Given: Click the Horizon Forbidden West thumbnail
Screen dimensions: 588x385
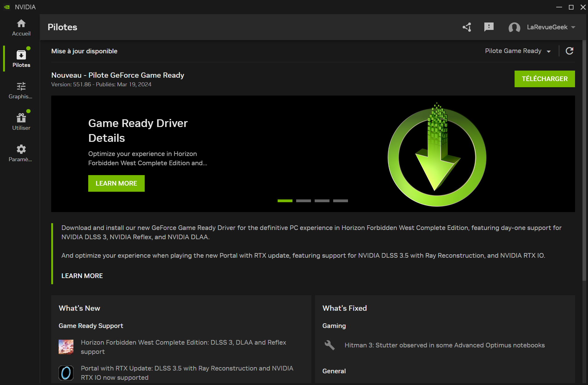Looking at the screenshot, I should [x=66, y=347].
